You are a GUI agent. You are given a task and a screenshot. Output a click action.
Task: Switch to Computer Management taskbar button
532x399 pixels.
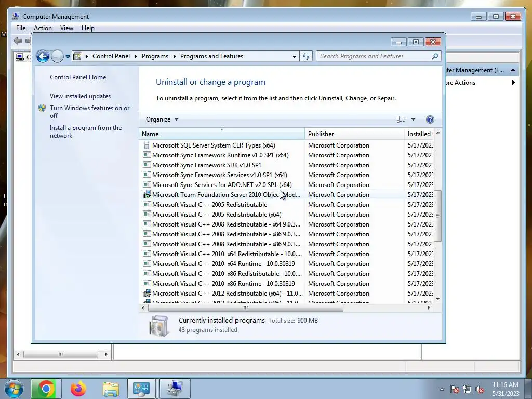pos(175,389)
